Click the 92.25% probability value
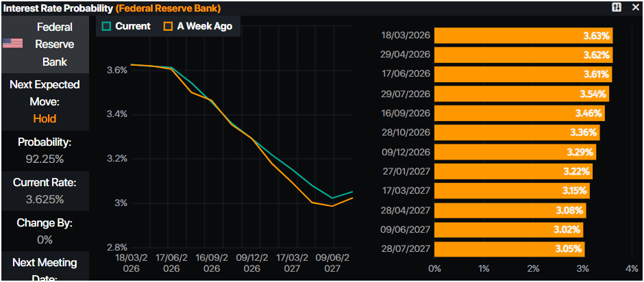This screenshot has height=282, width=644. pyautogui.click(x=45, y=159)
